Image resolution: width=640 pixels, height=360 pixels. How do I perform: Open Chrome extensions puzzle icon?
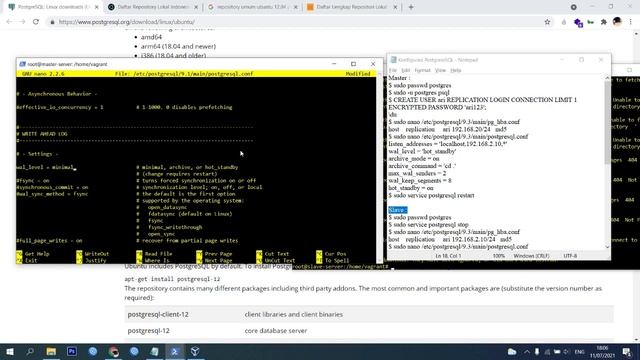pos(604,22)
